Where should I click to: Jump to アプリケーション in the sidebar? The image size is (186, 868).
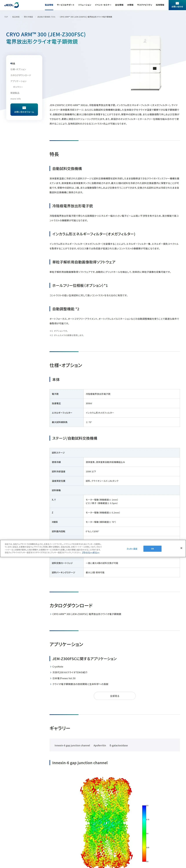19,81
